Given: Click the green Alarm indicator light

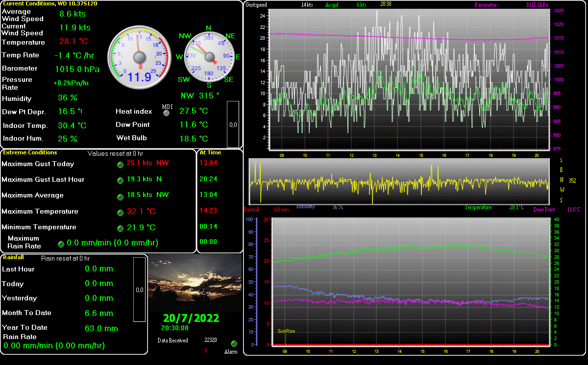Looking at the screenshot, I should tap(234, 344).
